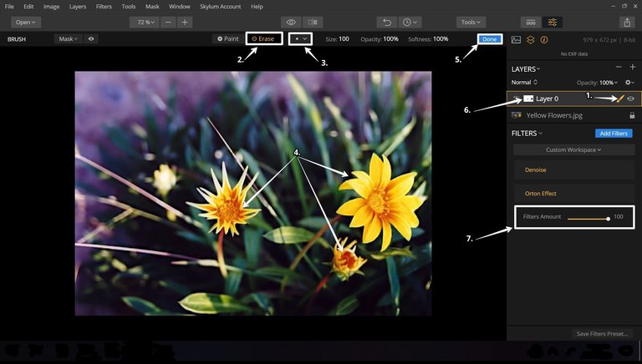
Task: Open the Mask dropdown in brush bar
Action: point(68,39)
